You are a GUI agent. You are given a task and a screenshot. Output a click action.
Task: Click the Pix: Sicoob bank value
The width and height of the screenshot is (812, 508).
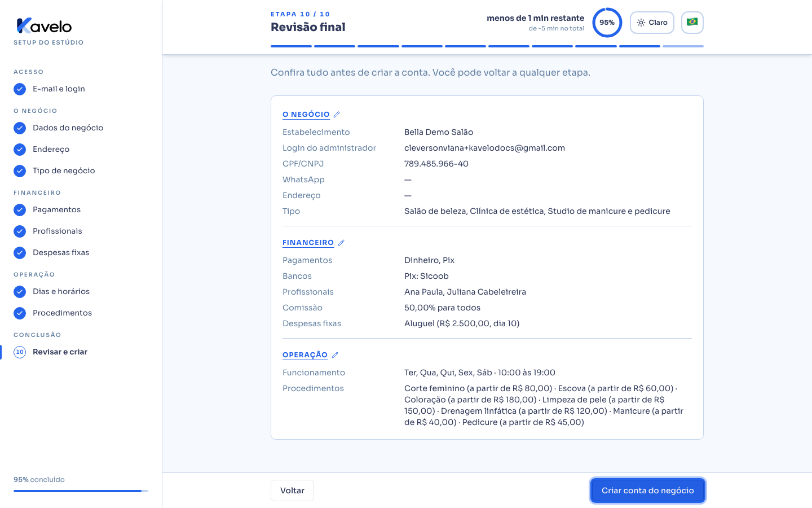point(426,276)
